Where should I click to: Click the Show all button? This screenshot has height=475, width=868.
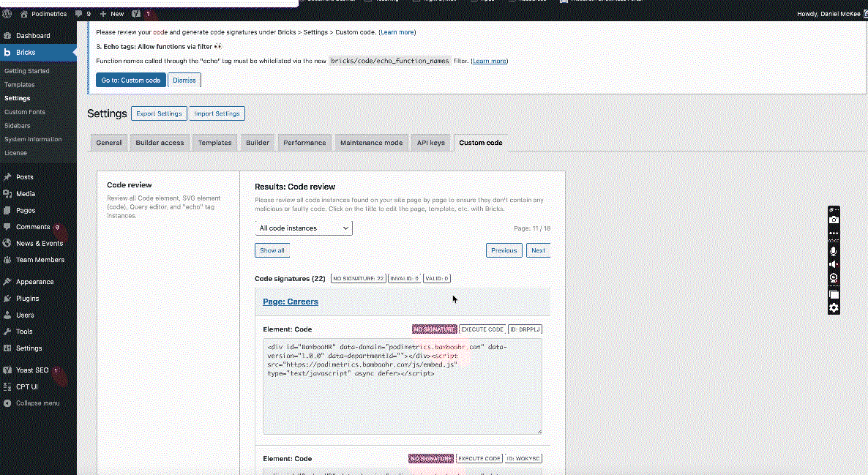(x=272, y=250)
